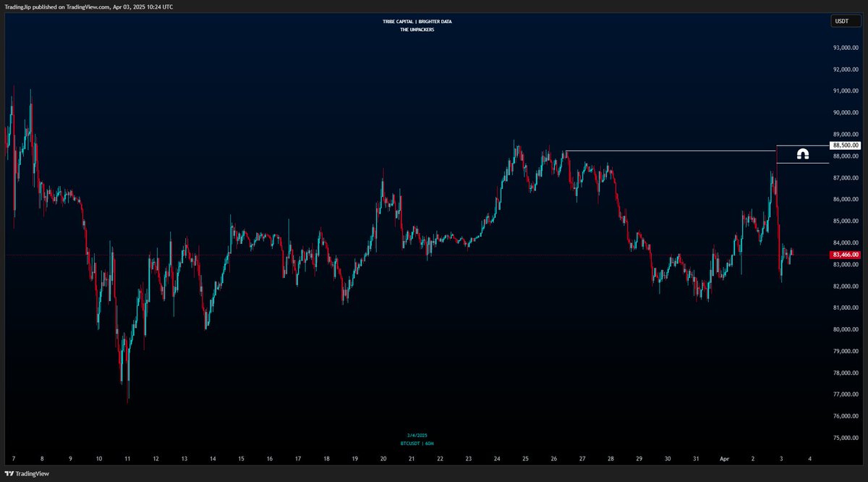Click the 91,000.00 price axis label
The image size is (868, 482).
coord(846,91)
